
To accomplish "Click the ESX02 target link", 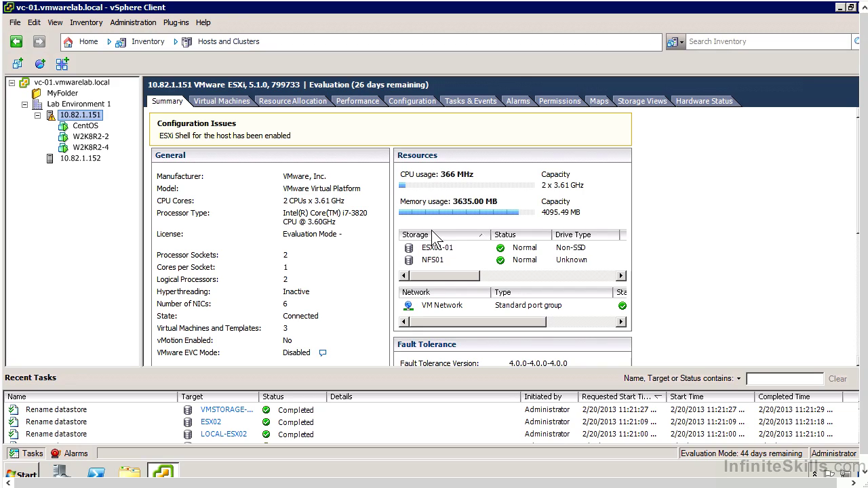I will coord(211,422).
